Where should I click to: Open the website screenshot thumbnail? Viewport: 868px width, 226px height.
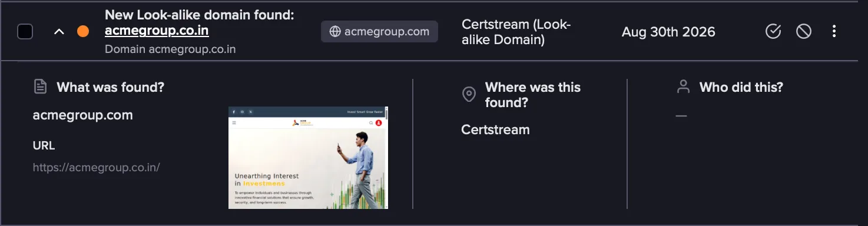308,158
